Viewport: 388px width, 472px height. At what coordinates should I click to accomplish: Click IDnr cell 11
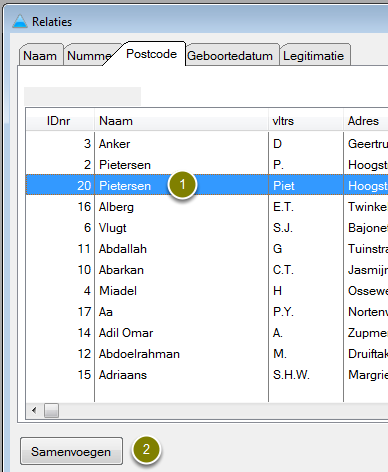tap(60, 249)
